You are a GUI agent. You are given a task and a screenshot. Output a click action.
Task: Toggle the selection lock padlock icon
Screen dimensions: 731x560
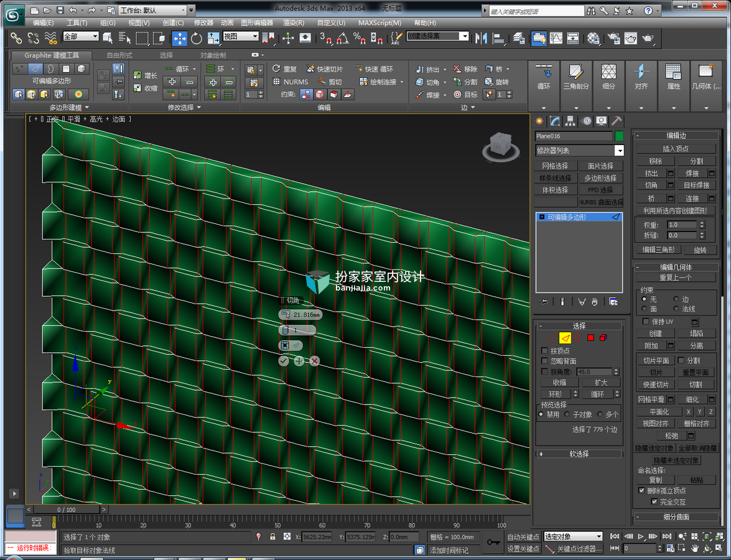pyautogui.click(x=272, y=537)
